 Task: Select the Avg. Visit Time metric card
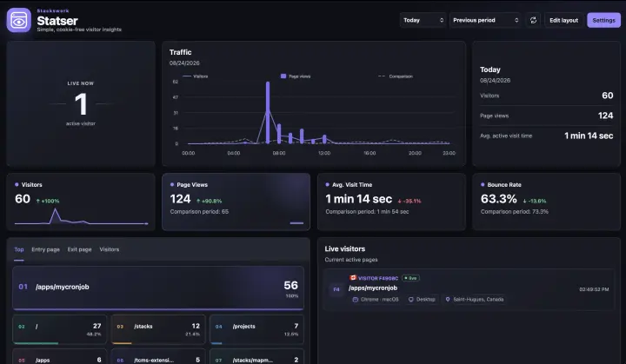[391, 202]
